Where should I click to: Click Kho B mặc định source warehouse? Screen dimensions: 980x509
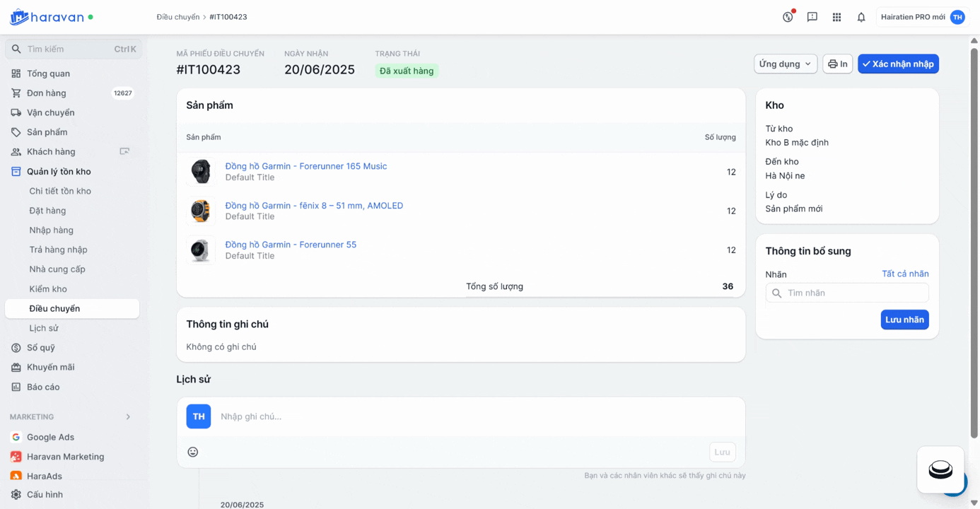click(797, 142)
